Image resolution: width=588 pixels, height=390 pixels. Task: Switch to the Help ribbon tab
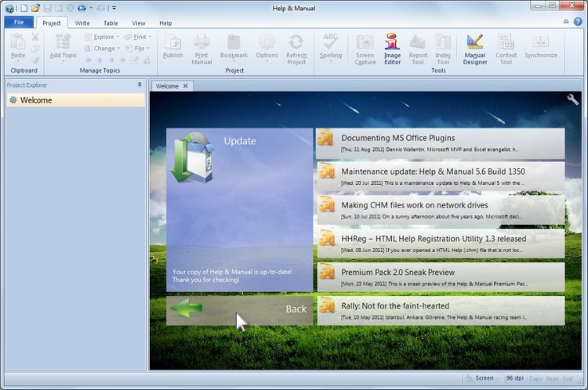coord(165,23)
